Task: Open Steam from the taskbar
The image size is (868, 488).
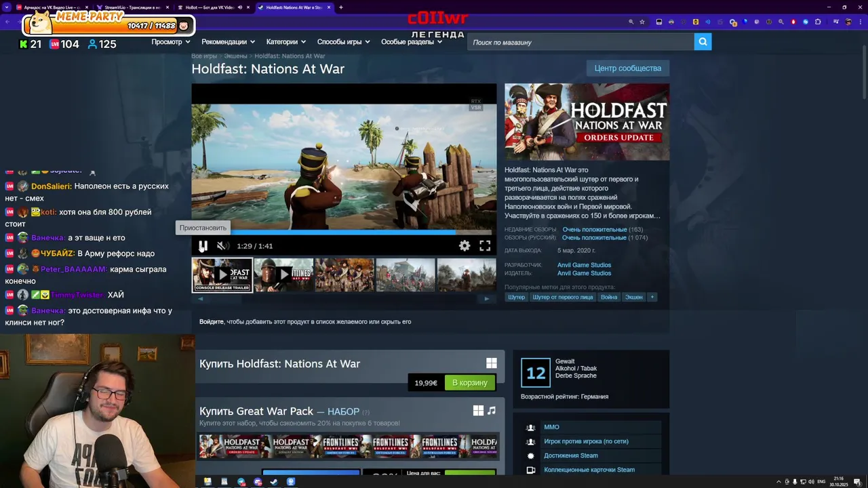Action: click(274, 482)
